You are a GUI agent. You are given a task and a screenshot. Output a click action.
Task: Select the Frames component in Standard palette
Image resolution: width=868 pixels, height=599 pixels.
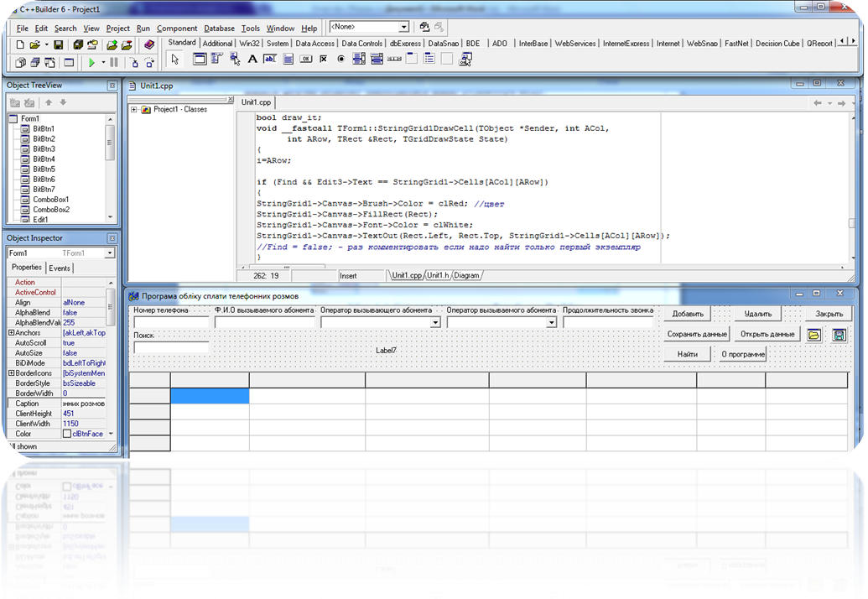[x=200, y=60]
